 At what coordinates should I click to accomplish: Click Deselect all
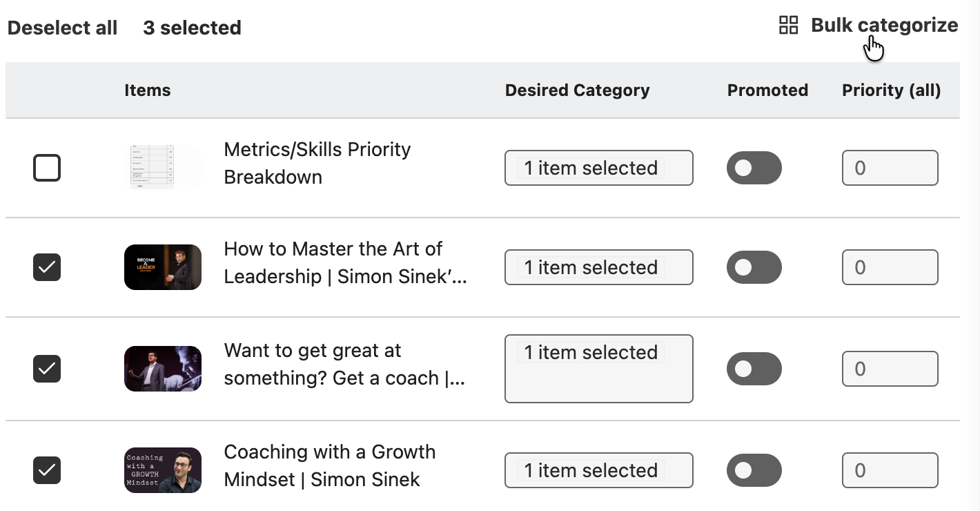pyautogui.click(x=62, y=28)
